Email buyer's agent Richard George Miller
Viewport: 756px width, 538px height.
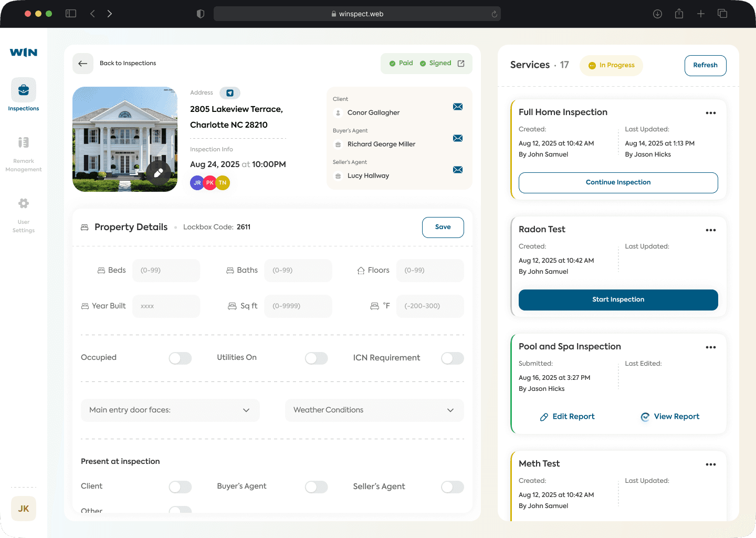pyautogui.click(x=458, y=138)
